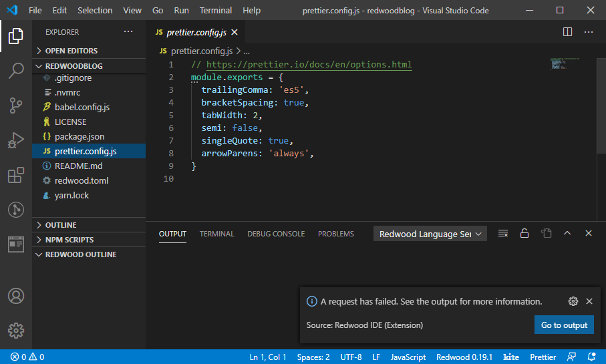This screenshot has width=606, height=364.
Task: Follow the prettier.io options link in code
Action: click(309, 65)
